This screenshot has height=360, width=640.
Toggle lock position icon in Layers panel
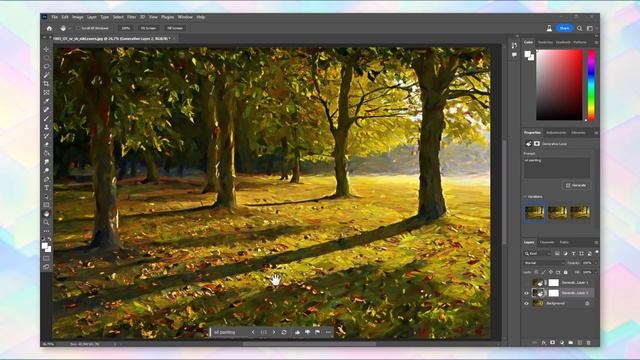point(551,272)
